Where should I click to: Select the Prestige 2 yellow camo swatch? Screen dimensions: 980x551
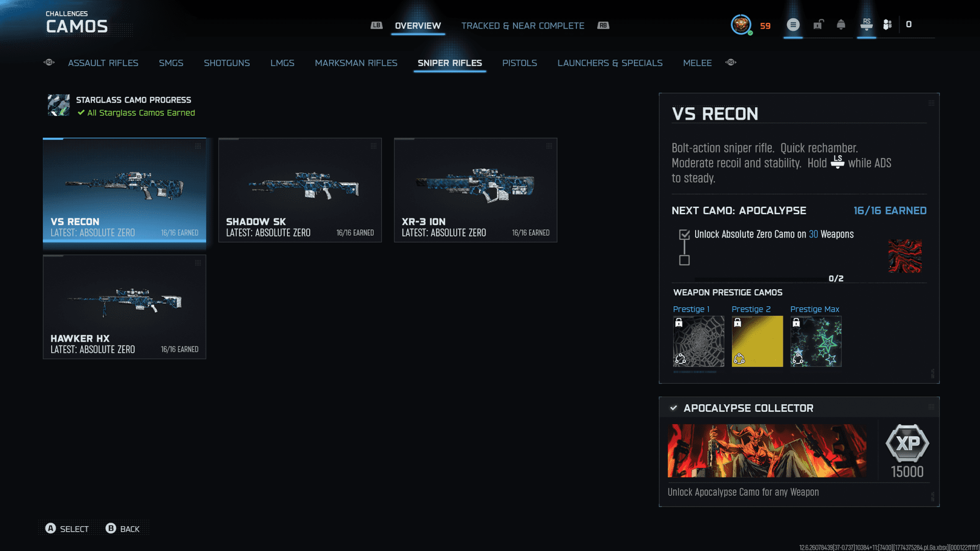point(757,341)
